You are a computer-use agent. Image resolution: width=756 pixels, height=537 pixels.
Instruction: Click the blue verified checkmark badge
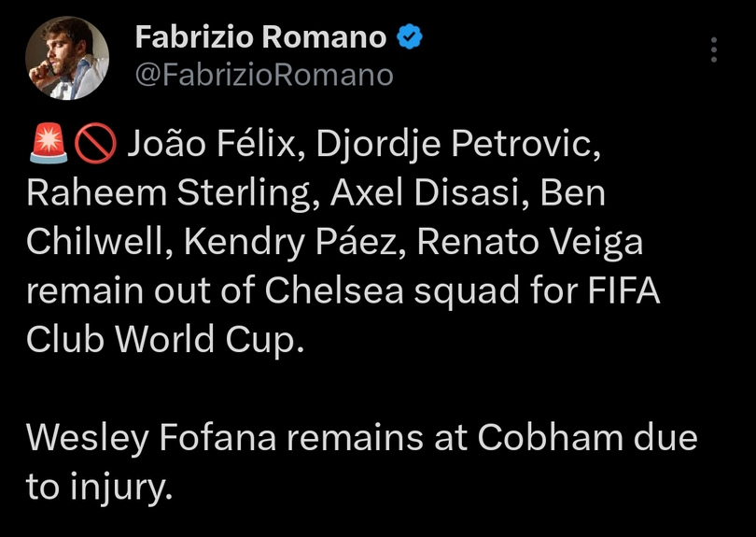coord(410,37)
